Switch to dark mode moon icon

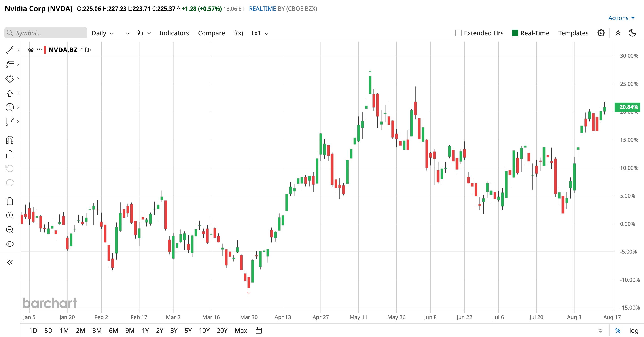point(632,33)
